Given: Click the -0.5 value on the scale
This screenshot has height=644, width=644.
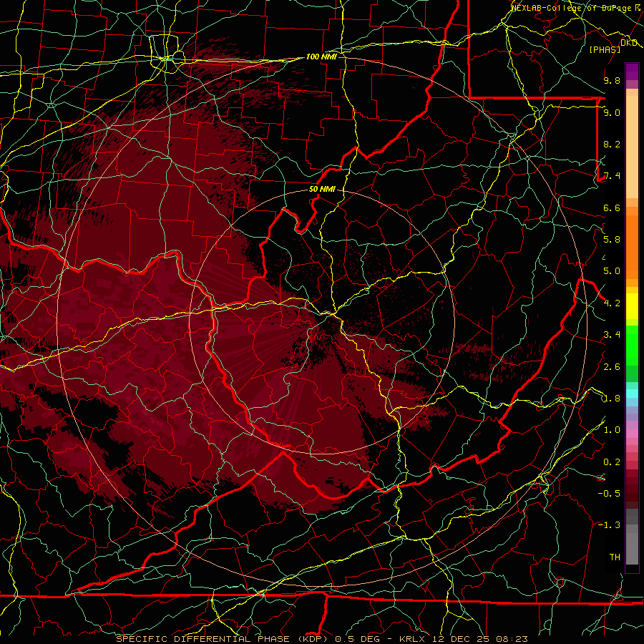Looking at the screenshot, I should coord(609,494).
